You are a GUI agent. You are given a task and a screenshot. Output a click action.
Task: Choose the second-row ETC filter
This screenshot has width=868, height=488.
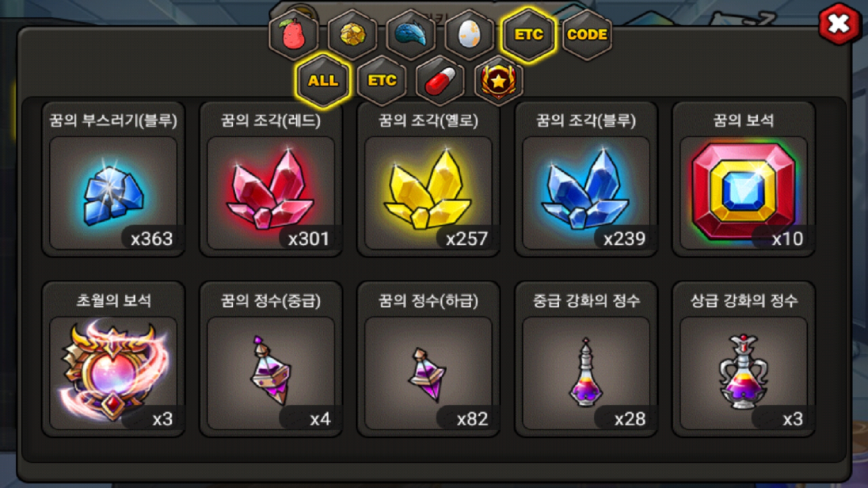tap(382, 80)
